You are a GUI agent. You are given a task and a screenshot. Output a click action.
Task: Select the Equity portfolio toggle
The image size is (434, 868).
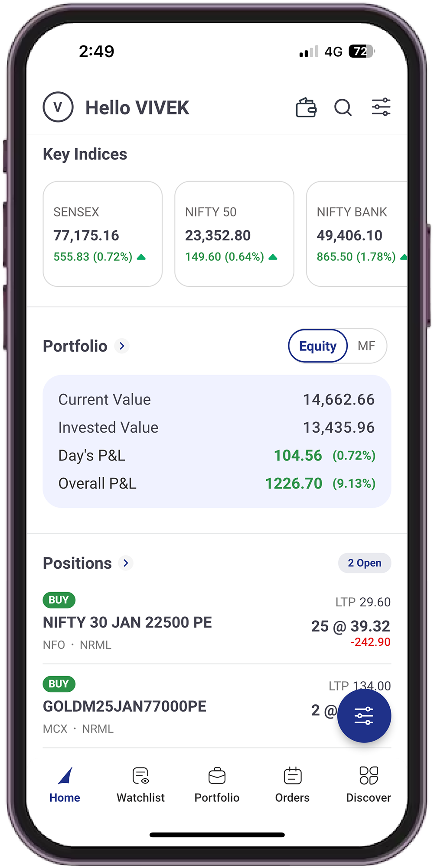pyautogui.click(x=318, y=346)
